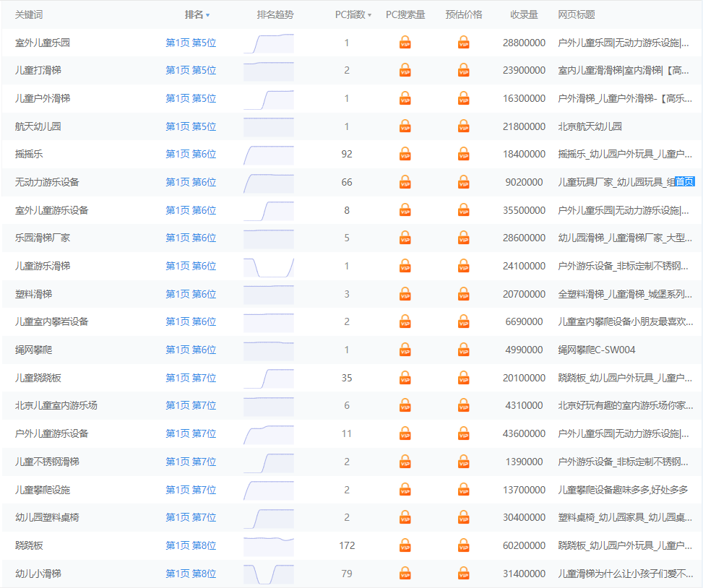Click 收录量 value 43600000
The height and width of the screenshot is (588, 703).
pos(524,434)
